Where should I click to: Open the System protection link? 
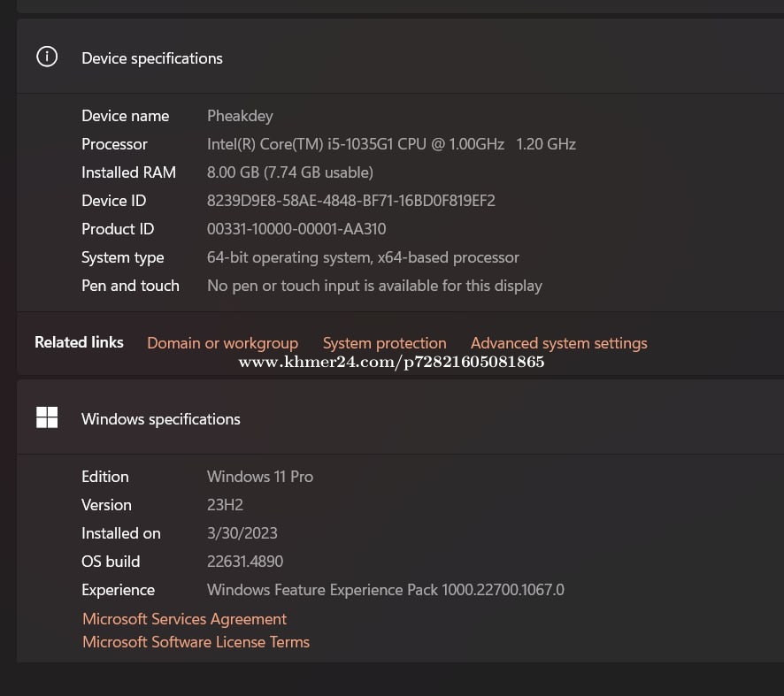pos(385,343)
